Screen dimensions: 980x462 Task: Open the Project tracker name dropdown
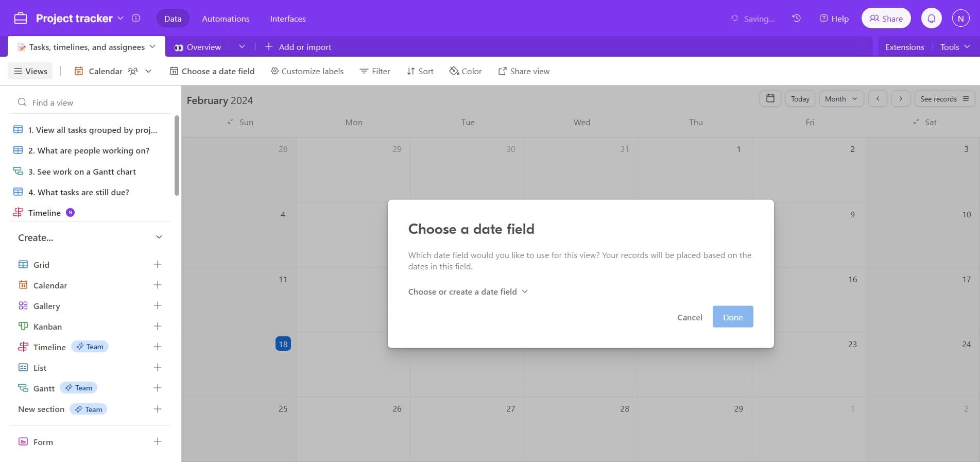point(121,18)
